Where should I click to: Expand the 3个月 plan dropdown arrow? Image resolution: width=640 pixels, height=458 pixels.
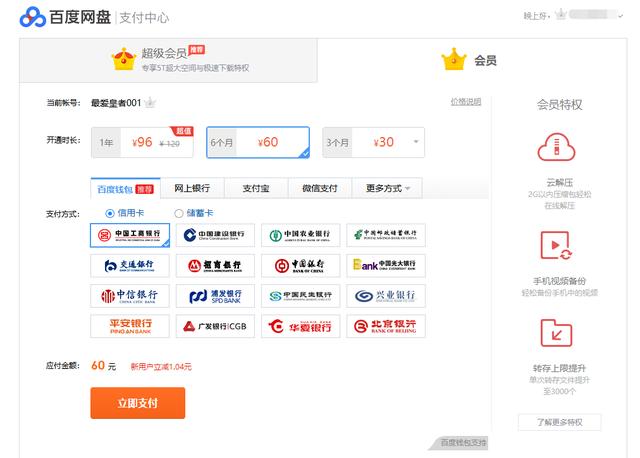416,142
